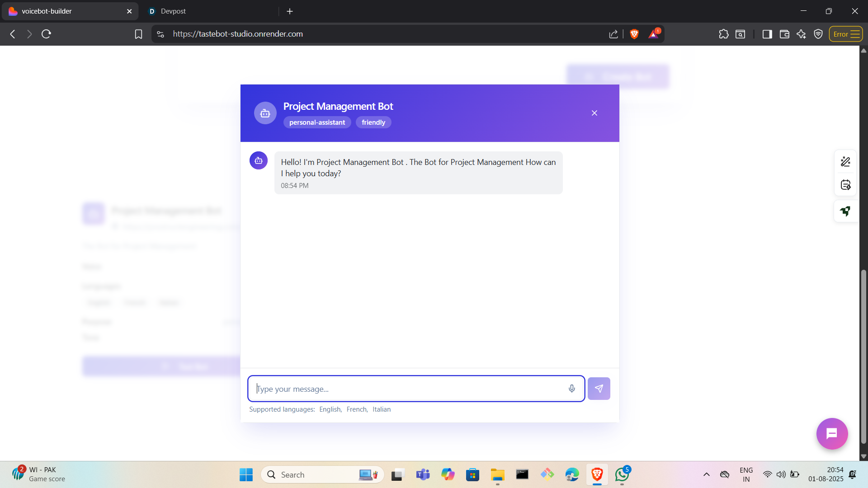Toggle the browser sidebar panel

pos(767,34)
